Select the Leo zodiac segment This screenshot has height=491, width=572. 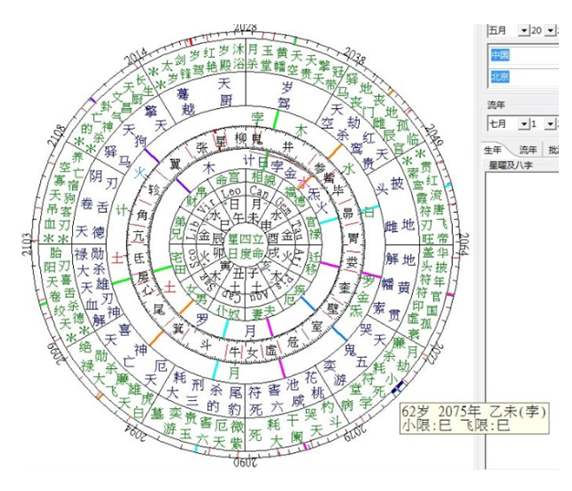[232, 192]
